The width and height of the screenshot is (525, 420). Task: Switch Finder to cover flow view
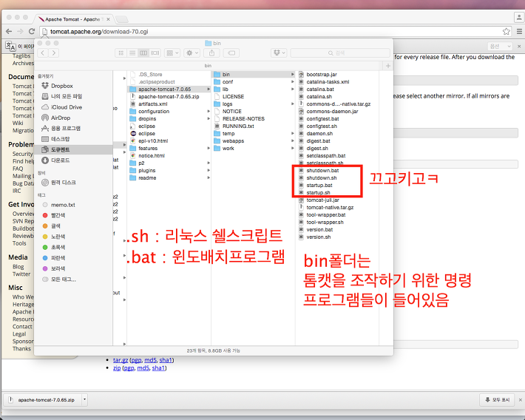coord(155,53)
